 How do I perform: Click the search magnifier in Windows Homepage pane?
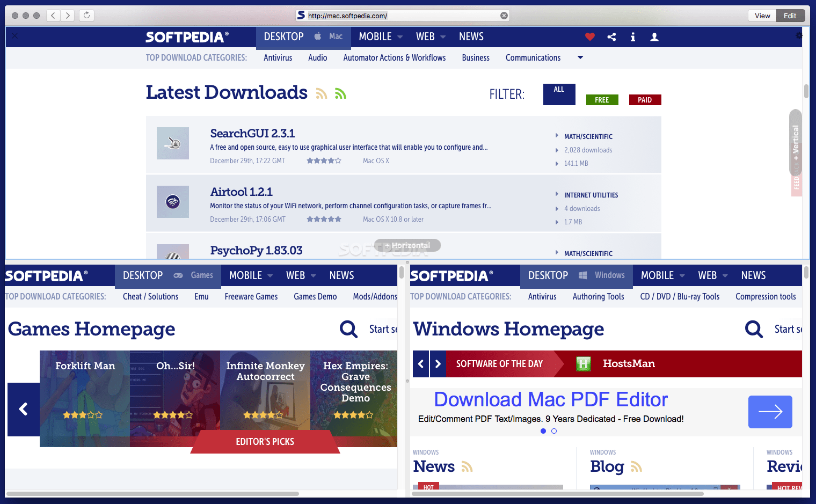coord(754,329)
